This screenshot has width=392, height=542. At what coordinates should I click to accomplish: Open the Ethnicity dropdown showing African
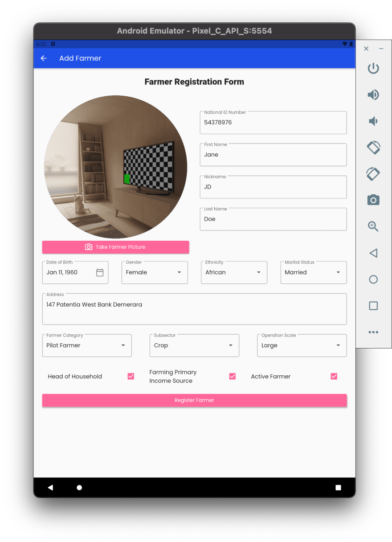coord(234,272)
